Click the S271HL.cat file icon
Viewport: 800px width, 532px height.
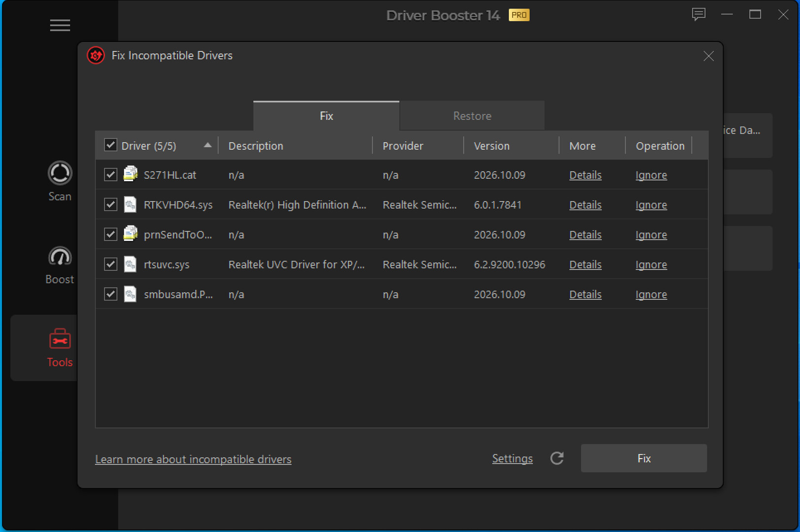130,174
